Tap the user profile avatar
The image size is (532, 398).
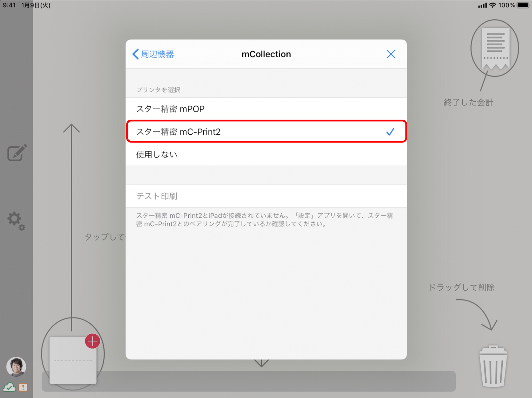(x=16, y=366)
